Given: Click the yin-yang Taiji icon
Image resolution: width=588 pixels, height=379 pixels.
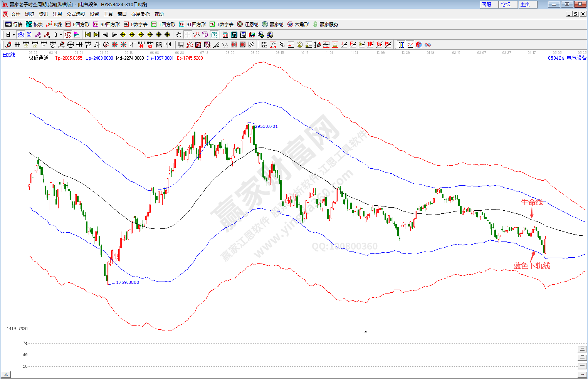Looking at the screenshot, I should [x=419, y=45].
